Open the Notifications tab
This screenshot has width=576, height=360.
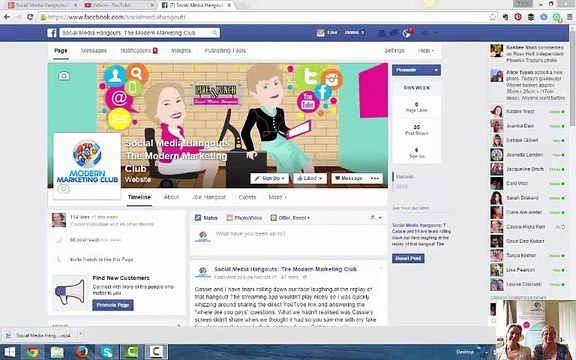coord(139,51)
